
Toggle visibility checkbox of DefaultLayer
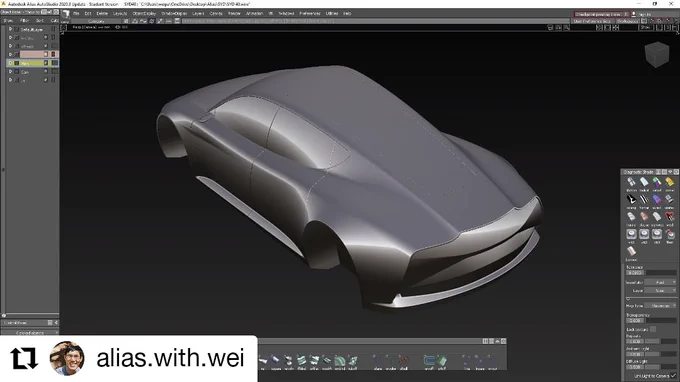click(x=16, y=29)
